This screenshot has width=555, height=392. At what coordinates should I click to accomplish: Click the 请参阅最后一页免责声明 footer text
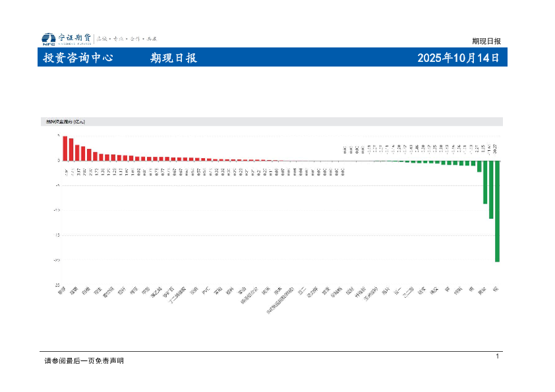point(84,360)
